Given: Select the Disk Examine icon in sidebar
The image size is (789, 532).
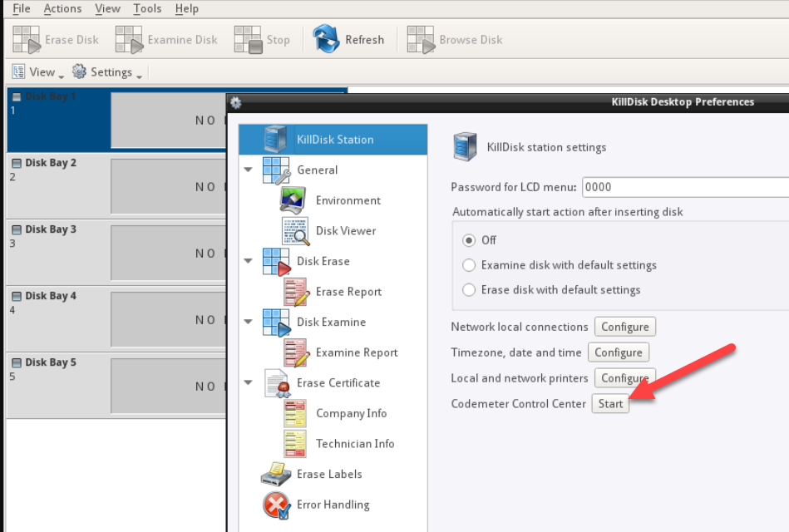Looking at the screenshot, I should (x=276, y=323).
